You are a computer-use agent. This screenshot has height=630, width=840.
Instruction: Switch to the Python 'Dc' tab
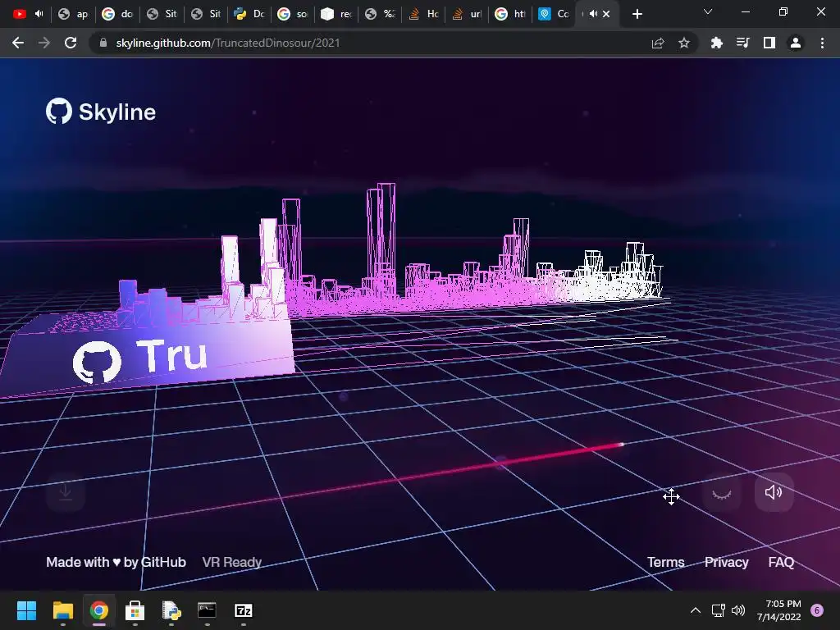[x=249, y=14]
